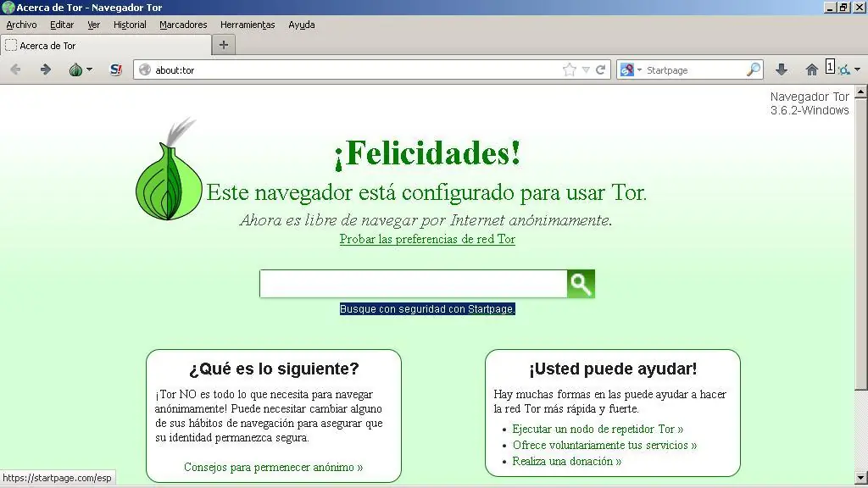Click Probar las preferencias de red Tor
The height and width of the screenshot is (488, 868).
[x=427, y=239]
